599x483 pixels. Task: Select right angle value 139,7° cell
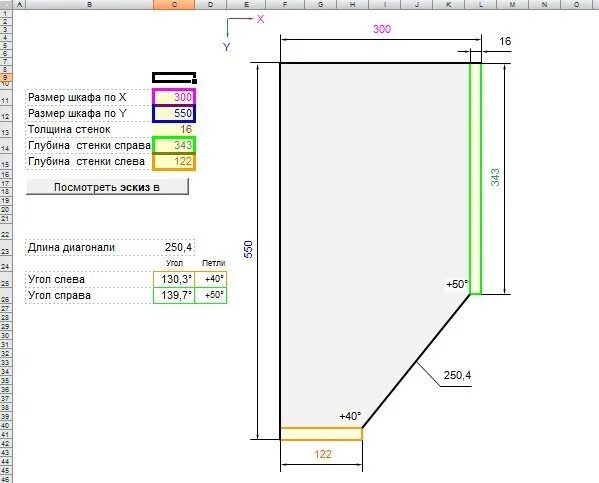tap(174, 295)
